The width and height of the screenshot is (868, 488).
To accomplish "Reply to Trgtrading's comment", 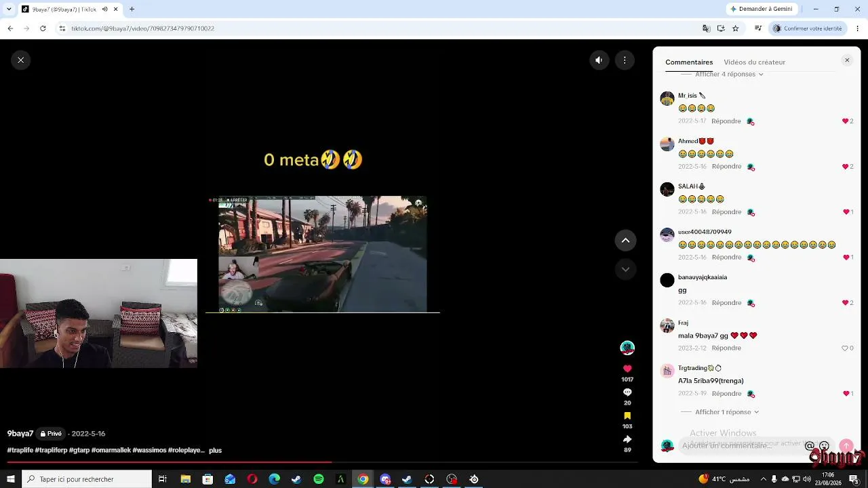I will click(726, 394).
